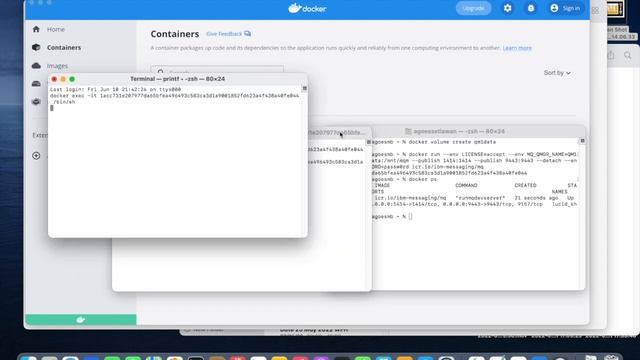Screen dimensions: 640x360
Task: Click the add extensions plus icon
Action: 36,156
